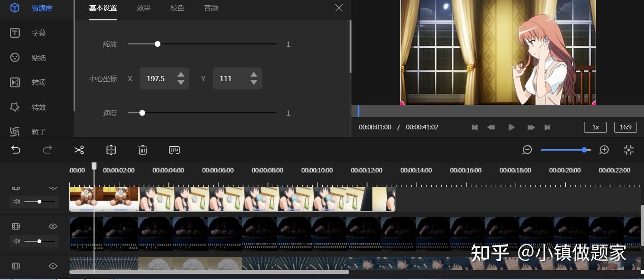
Task: Open the 转场 transitions panel
Action: 28,82
